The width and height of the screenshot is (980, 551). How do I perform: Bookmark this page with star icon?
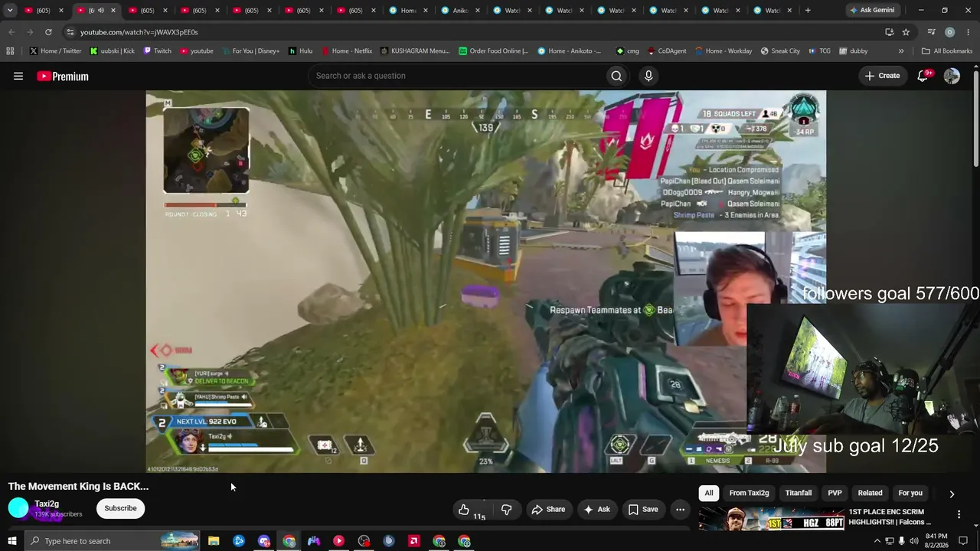point(906,32)
